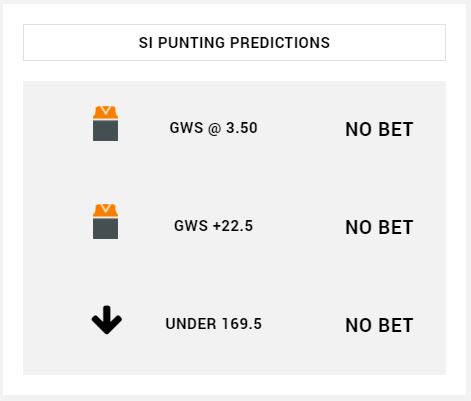Image resolution: width=471 pixels, height=401 pixels.
Task: Click the SI initials in the header
Action: (146, 43)
